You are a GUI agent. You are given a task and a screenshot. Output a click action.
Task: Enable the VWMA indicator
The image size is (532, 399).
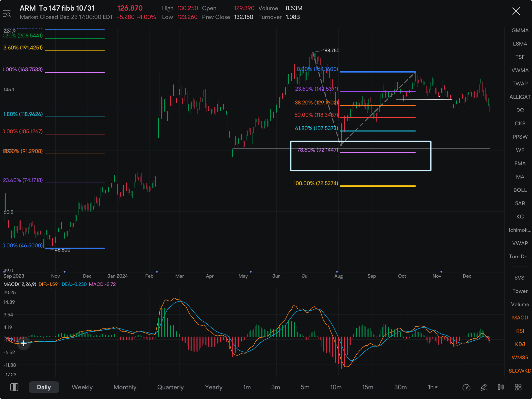click(520, 70)
